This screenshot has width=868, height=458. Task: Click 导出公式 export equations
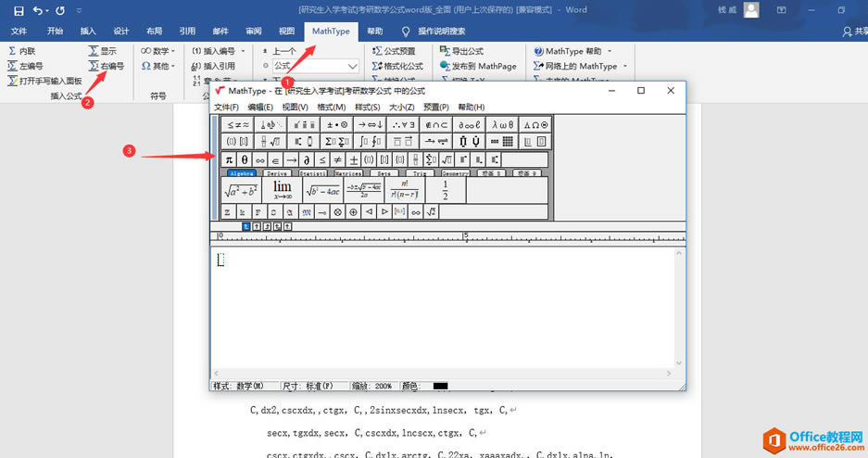tap(461, 51)
